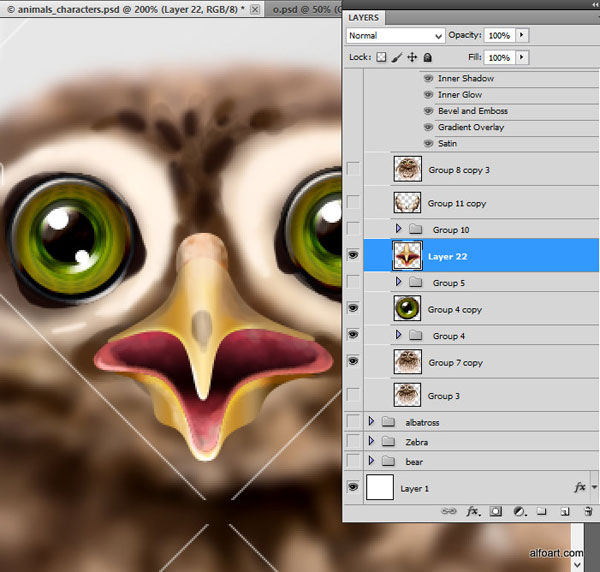Open the Fill slider arrow
600x572 pixels.
(x=521, y=57)
